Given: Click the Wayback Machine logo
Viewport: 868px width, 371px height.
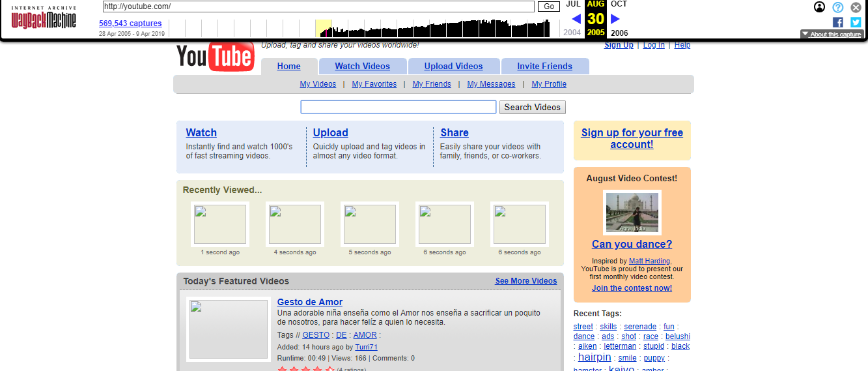Looking at the screenshot, I should click(44, 18).
